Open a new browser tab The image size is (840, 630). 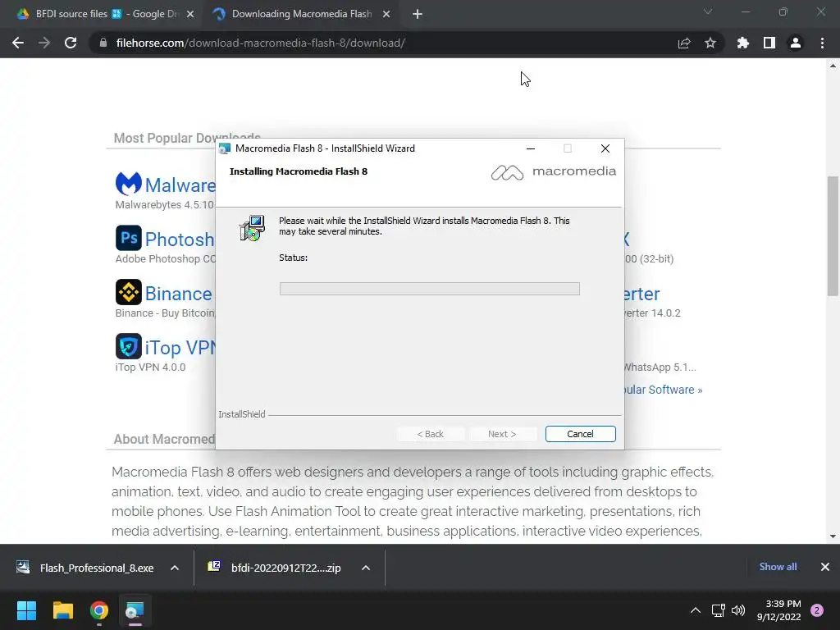tap(418, 14)
